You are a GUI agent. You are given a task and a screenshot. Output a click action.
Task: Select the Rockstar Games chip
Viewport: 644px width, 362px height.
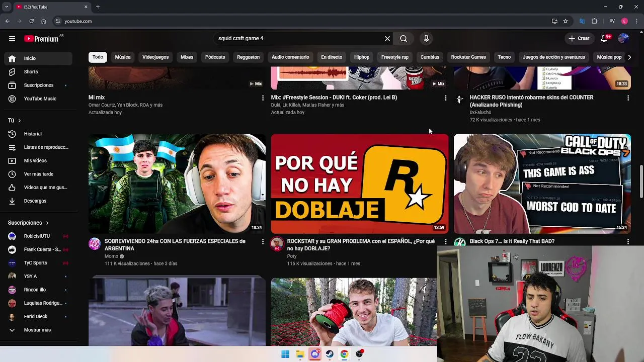tap(468, 57)
